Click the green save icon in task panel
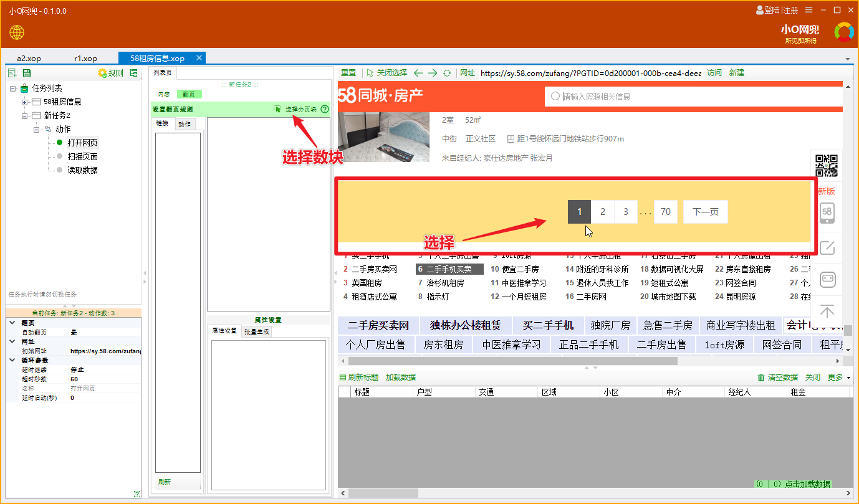This screenshot has height=504, width=859. pyautogui.click(x=27, y=73)
